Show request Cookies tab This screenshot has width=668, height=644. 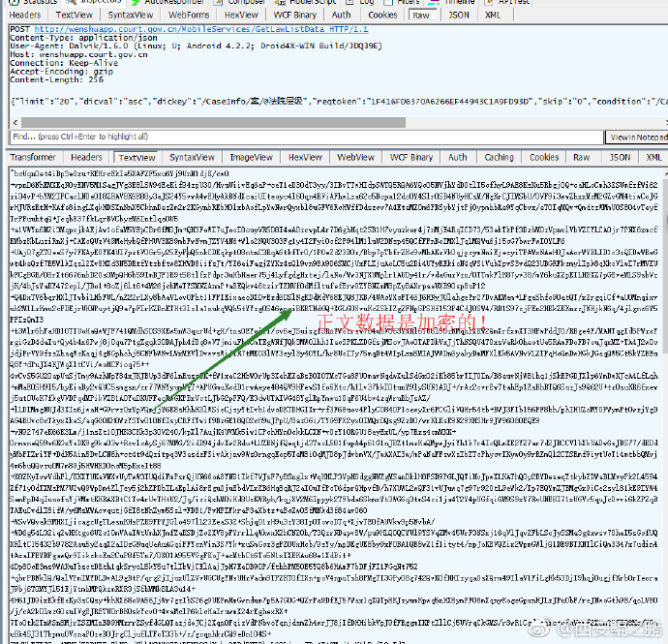click(382, 15)
